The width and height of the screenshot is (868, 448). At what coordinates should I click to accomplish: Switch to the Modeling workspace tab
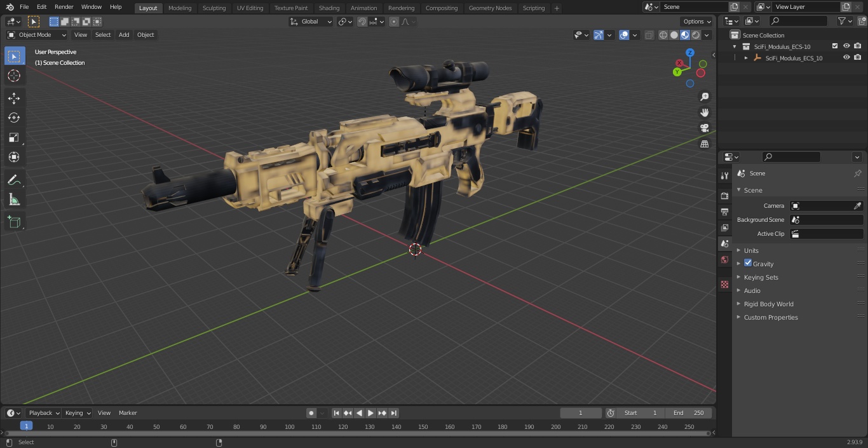click(180, 8)
